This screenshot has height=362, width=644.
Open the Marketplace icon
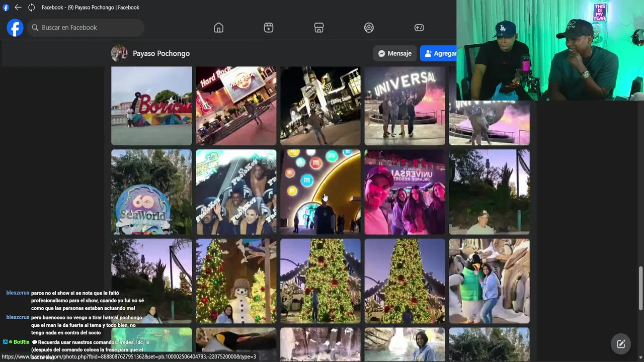319,28
